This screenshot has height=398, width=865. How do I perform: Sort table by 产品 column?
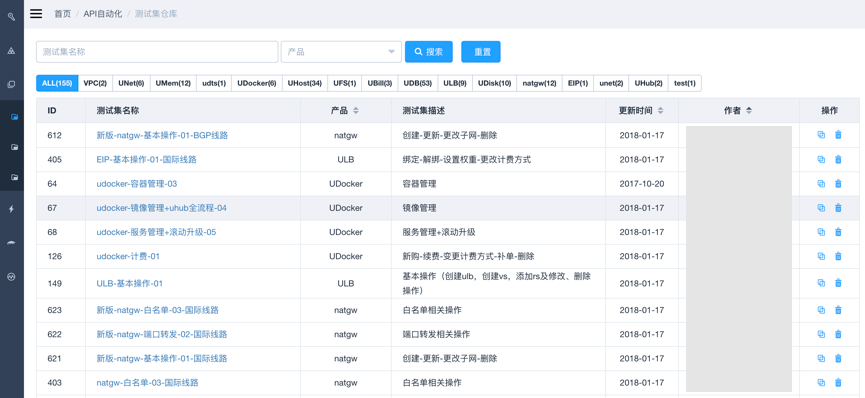coord(356,111)
